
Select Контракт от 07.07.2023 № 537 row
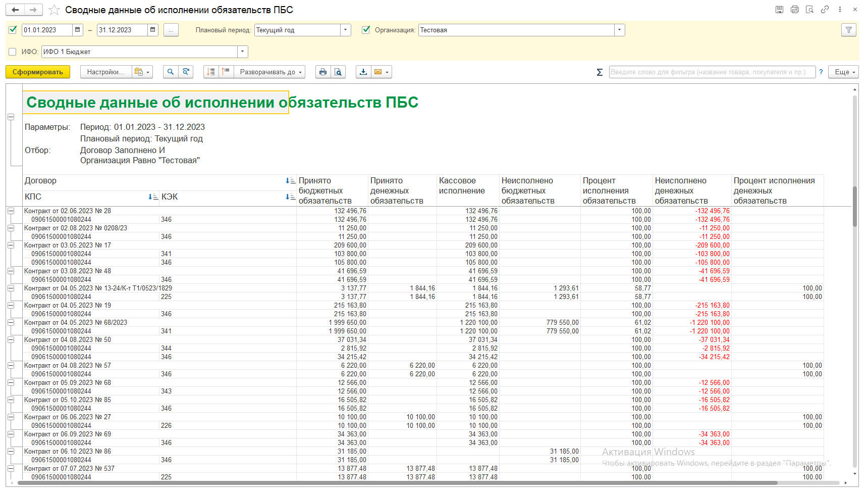coord(159,469)
